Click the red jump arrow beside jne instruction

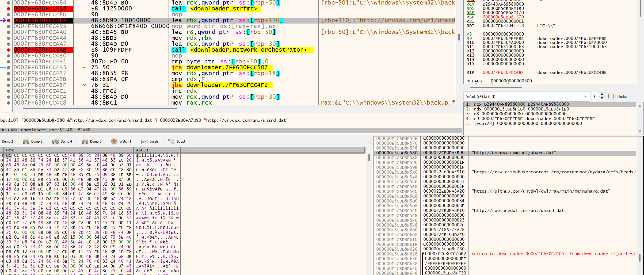tap(84, 67)
